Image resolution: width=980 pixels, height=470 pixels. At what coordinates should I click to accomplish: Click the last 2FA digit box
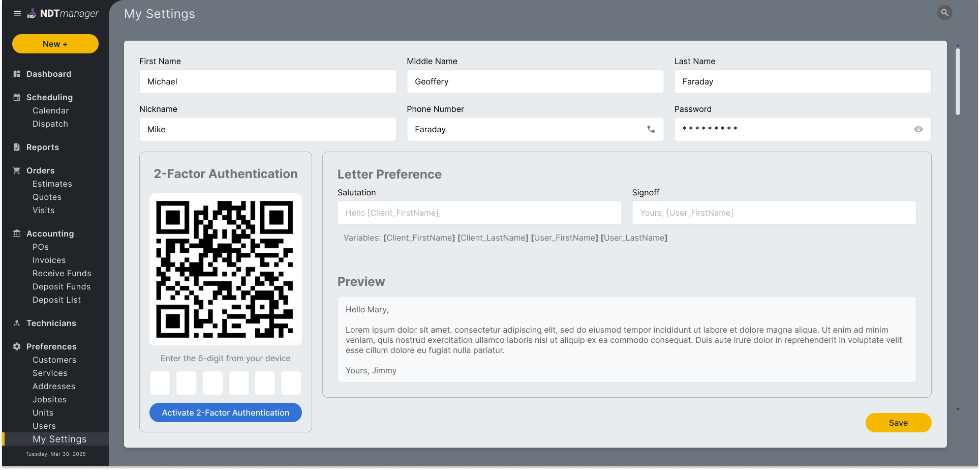(291, 383)
